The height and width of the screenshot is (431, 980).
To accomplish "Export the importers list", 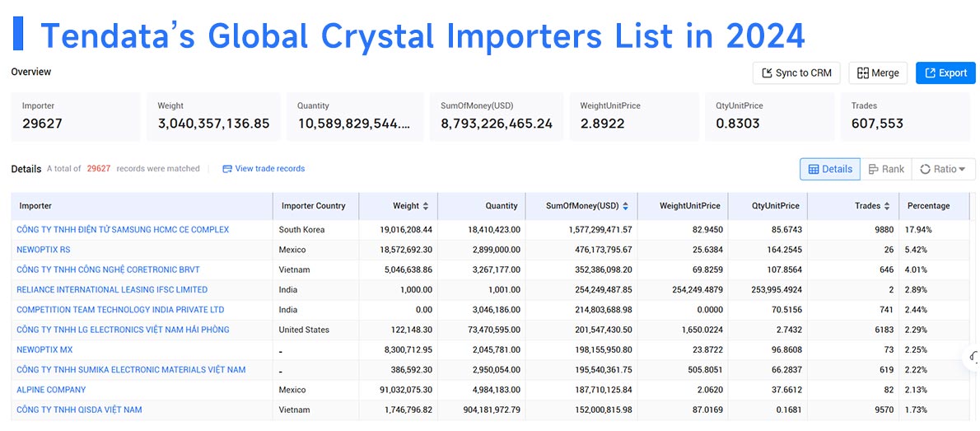I will [x=945, y=73].
